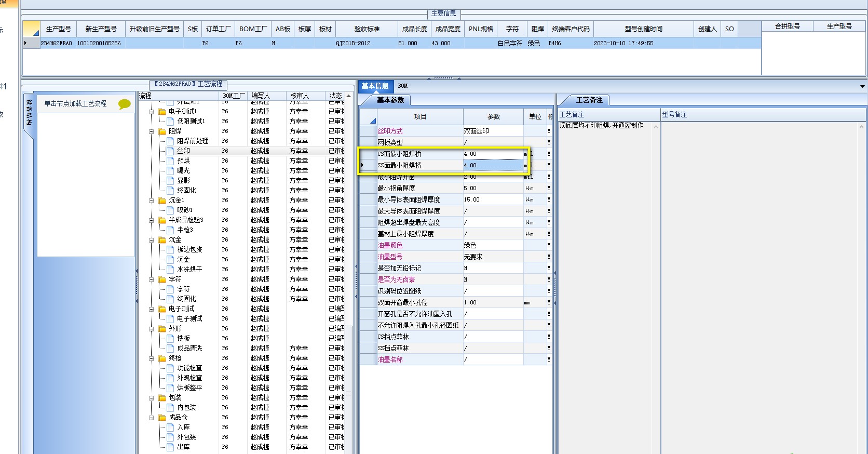868x454 pixels.
Task: Select the 烘板整平 tree row
Action: (189, 388)
